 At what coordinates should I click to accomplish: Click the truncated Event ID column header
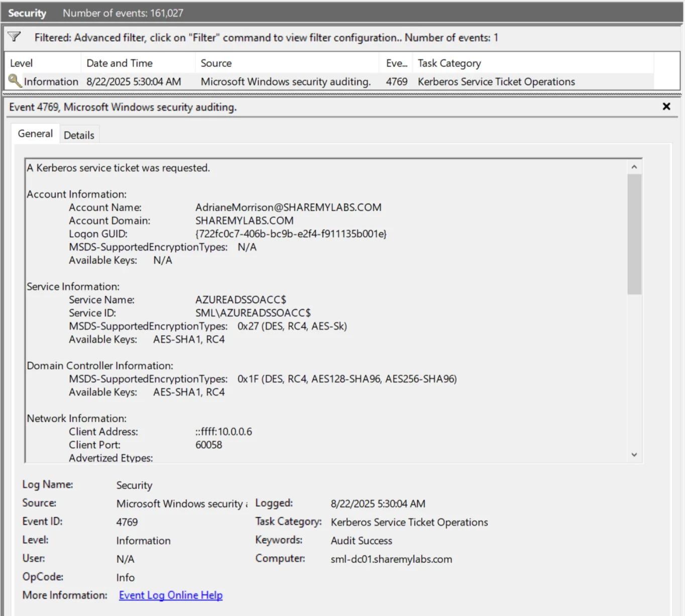(396, 63)
